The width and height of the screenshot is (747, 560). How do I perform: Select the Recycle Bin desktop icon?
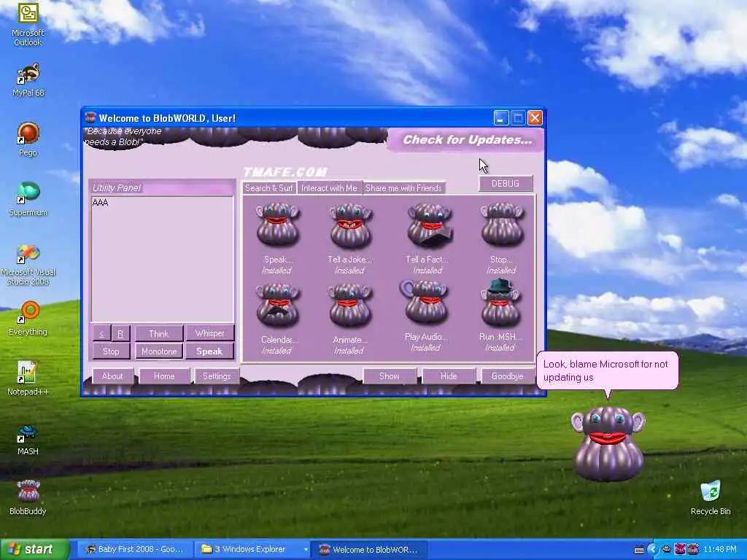711,498
